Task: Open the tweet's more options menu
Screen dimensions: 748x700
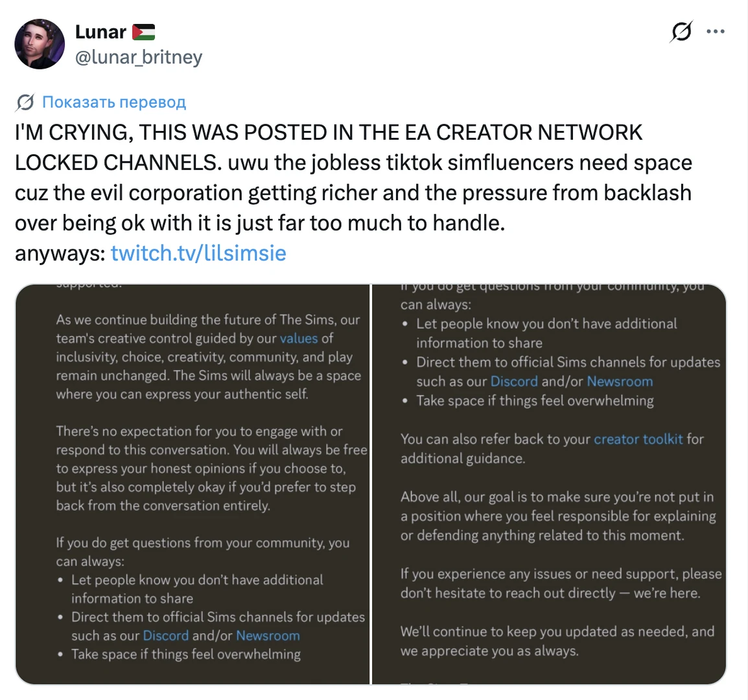Action: 716,31
